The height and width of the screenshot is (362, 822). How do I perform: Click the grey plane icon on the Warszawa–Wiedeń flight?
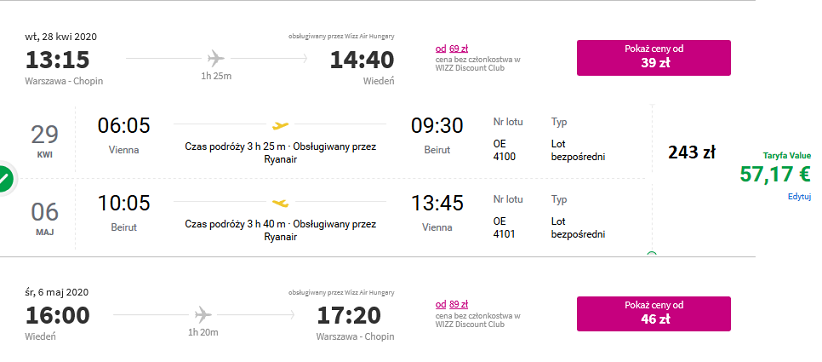215,58
